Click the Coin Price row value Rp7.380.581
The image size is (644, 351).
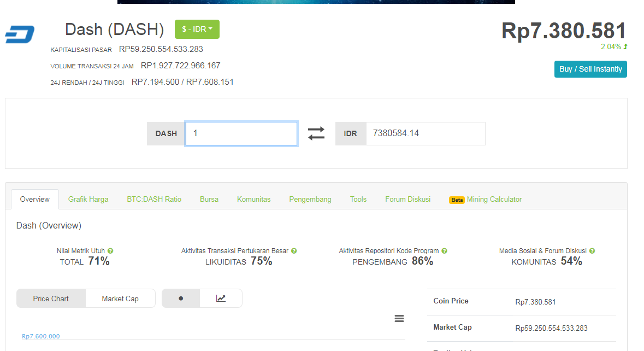point(535,302)
